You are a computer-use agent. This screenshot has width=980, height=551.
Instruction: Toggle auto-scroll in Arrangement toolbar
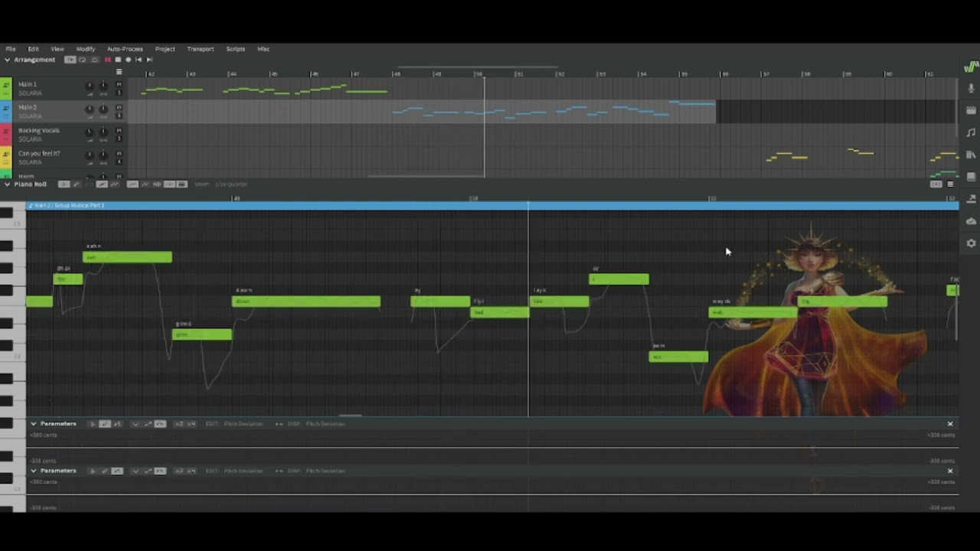(x=70, y=60)
